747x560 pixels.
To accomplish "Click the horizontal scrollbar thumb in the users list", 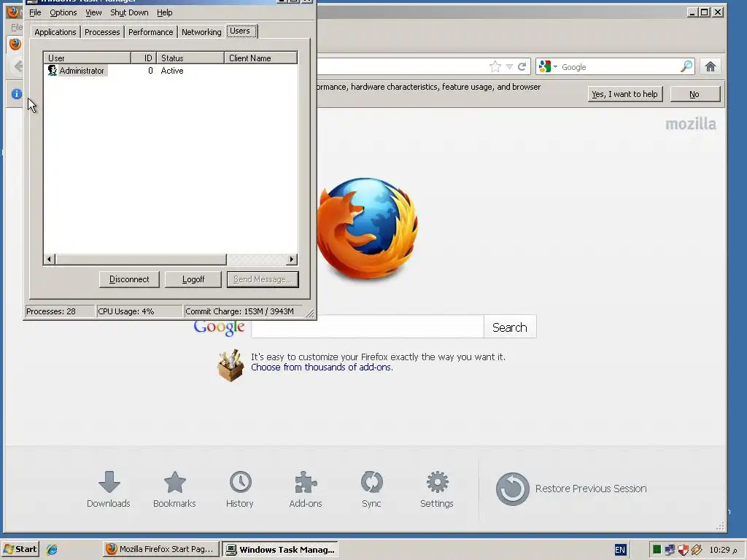I will click(x=141, y=260).
